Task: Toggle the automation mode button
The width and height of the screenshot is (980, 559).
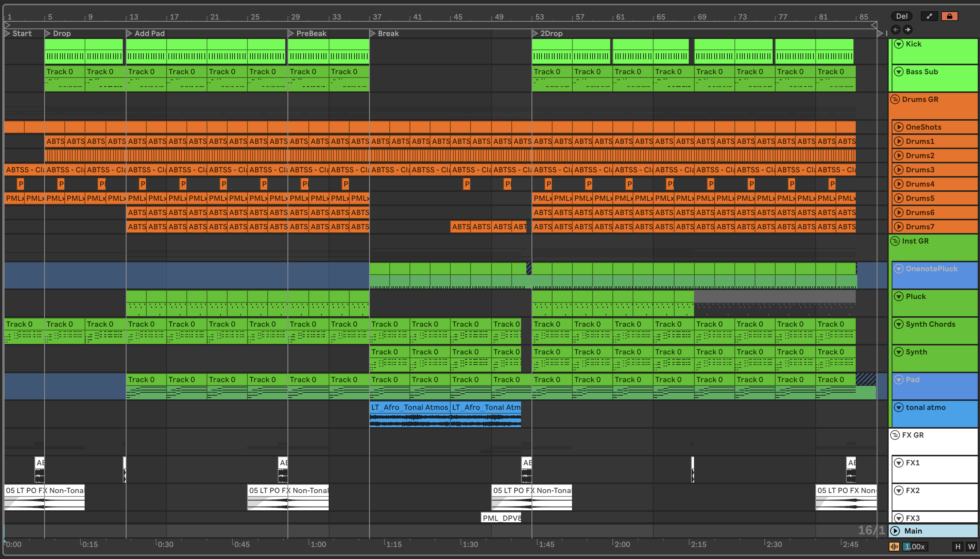Action: pos(929,16)
